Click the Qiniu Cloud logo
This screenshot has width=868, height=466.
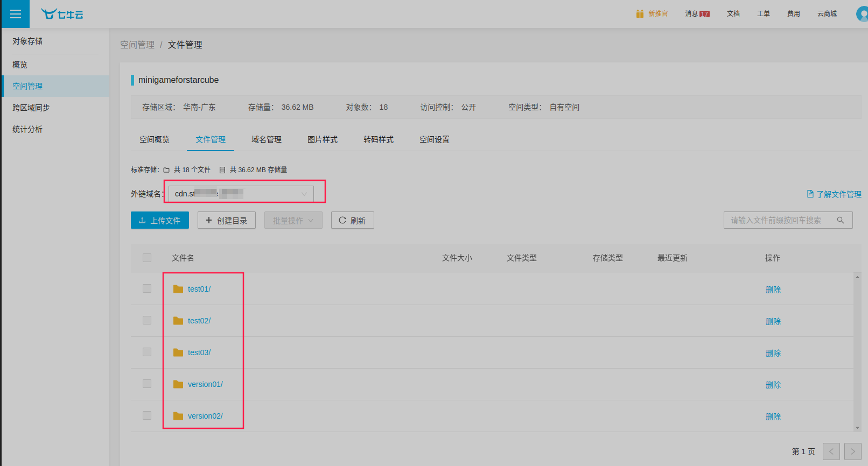[x=62, y=14]
